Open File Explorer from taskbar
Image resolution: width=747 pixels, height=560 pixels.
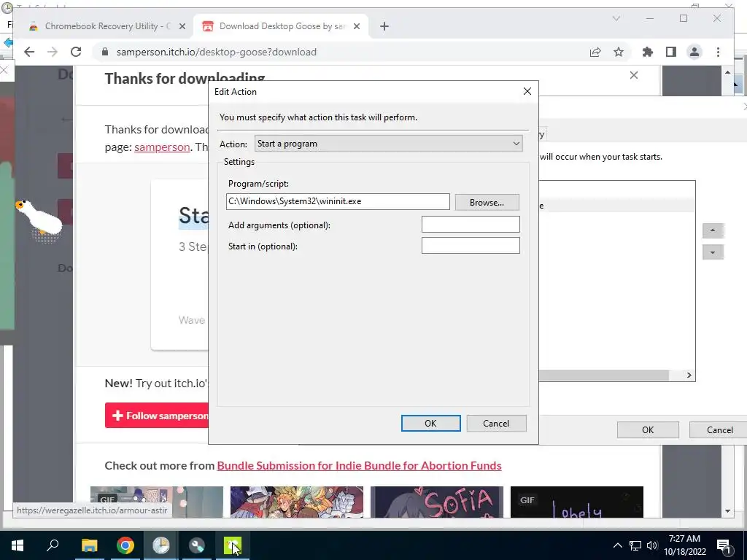89,545
